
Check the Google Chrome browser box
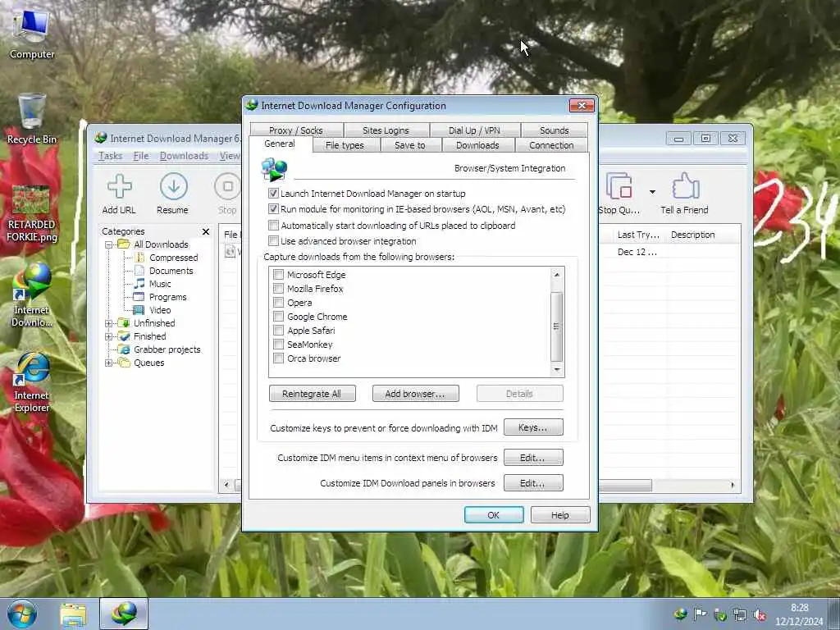pos(279,317)
